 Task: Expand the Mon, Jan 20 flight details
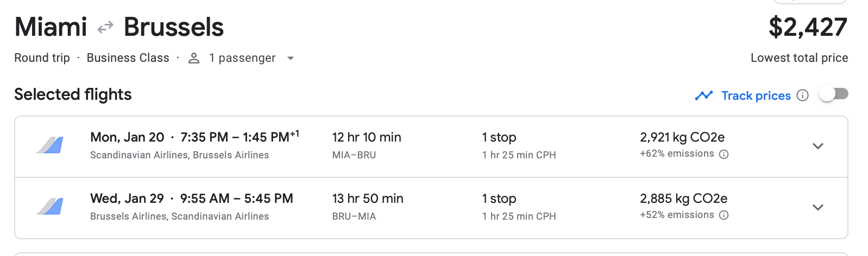[817, 146]
